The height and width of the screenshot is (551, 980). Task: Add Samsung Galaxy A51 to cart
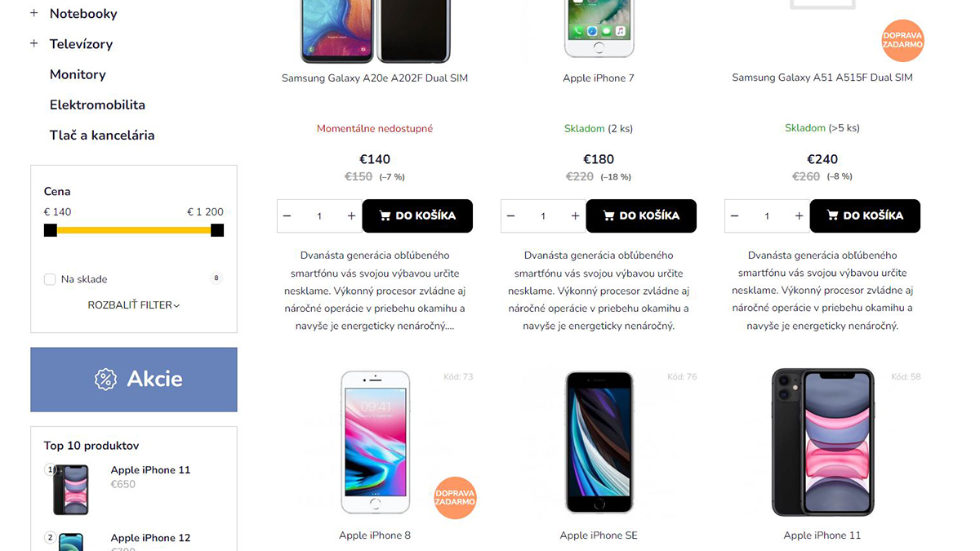pos(865,216)
